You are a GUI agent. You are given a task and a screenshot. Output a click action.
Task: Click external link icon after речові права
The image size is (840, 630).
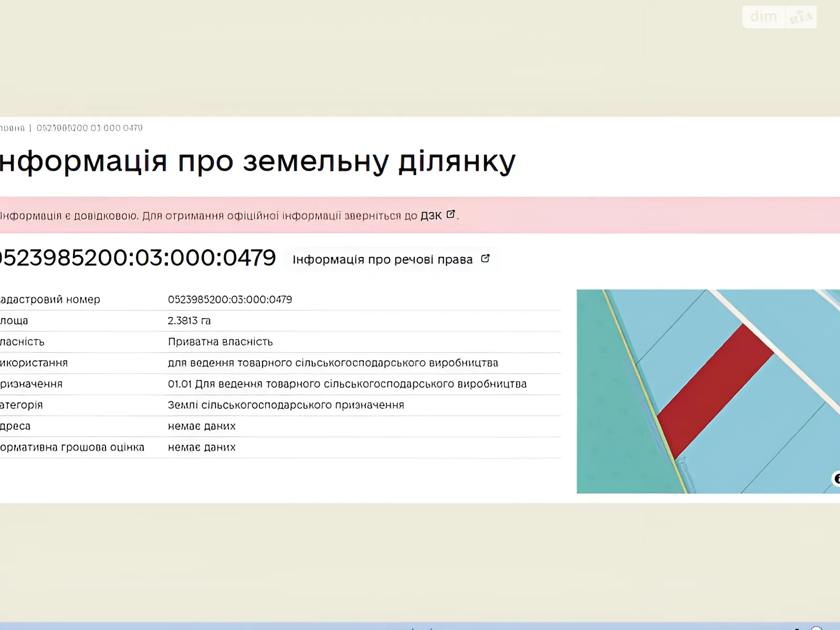[485, 259]
